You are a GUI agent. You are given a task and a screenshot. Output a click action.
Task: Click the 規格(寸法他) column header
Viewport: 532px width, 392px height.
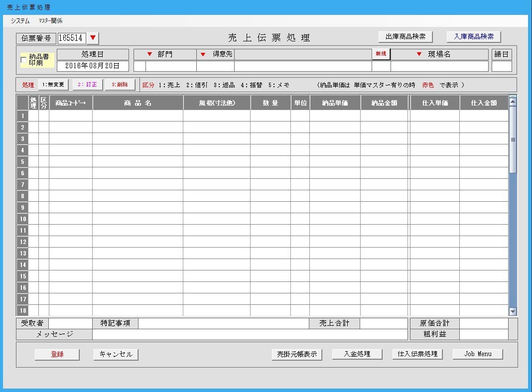(217, 103)
